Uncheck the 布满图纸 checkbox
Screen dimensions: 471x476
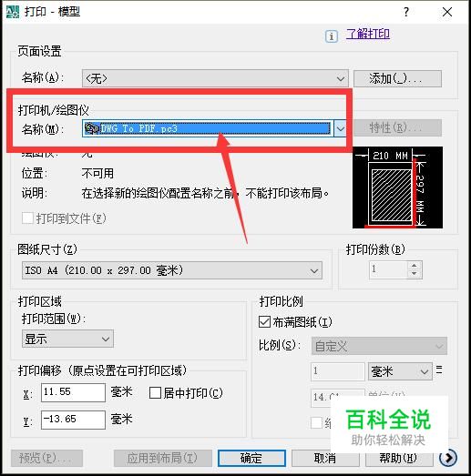click(264, 322)
